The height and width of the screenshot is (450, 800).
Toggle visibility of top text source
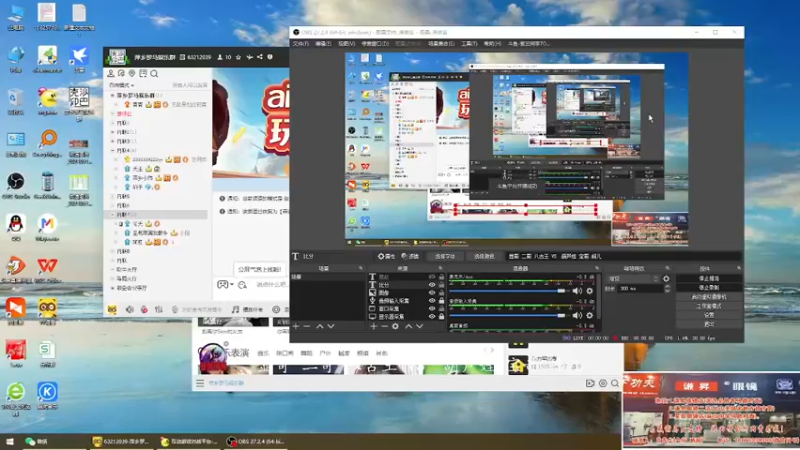click(x=432, y=277)
